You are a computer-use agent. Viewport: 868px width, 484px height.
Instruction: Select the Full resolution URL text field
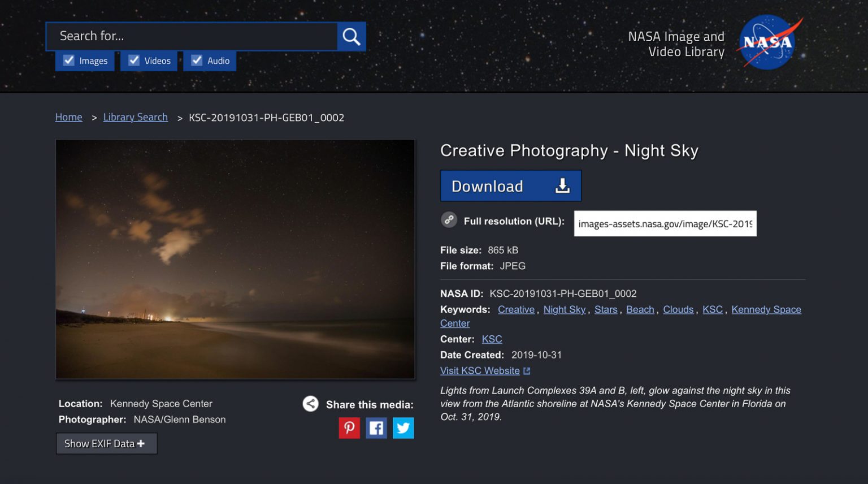click(665, 223)
